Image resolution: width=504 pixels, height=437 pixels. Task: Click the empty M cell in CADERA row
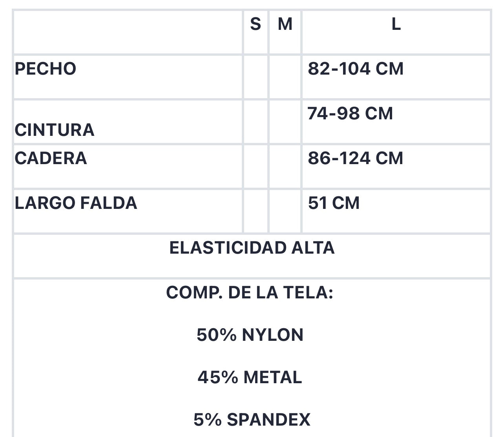(x=285, y=166)
